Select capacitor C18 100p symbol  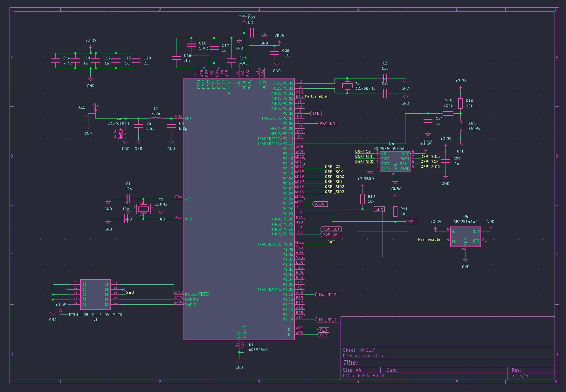click(x=191, y=45)
